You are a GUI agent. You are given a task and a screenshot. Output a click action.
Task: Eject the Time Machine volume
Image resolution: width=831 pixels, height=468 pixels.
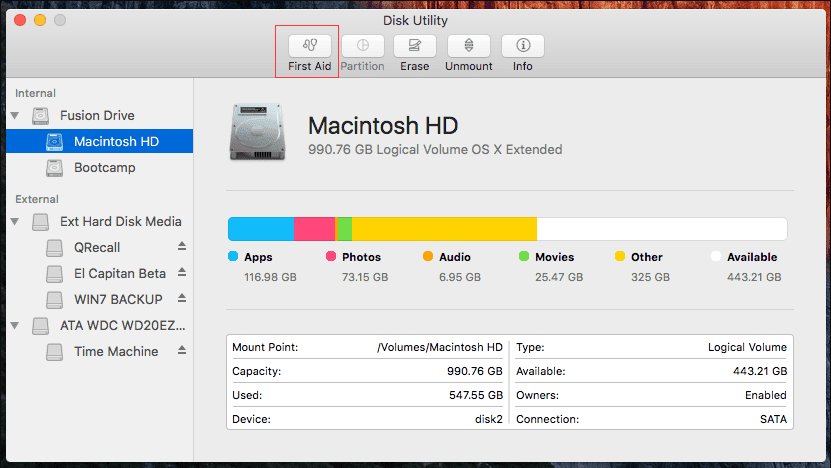(182, 351)
